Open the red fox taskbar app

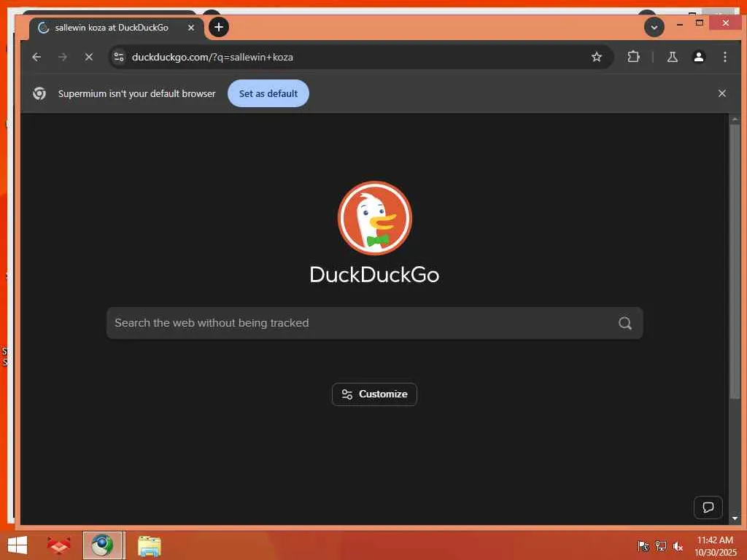59,545
